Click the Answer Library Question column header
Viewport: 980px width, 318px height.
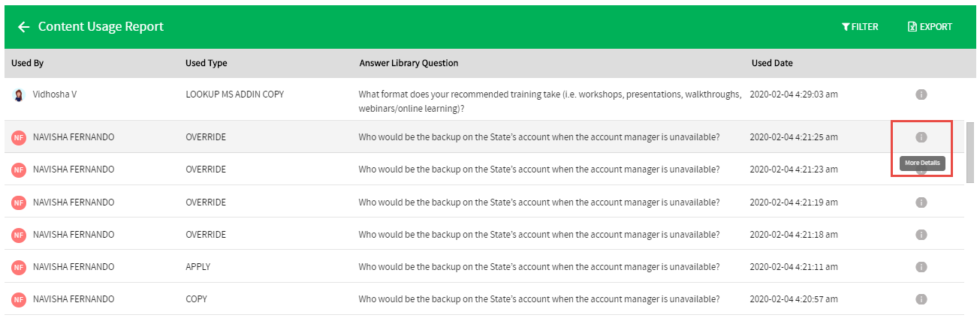coord(409,63)
